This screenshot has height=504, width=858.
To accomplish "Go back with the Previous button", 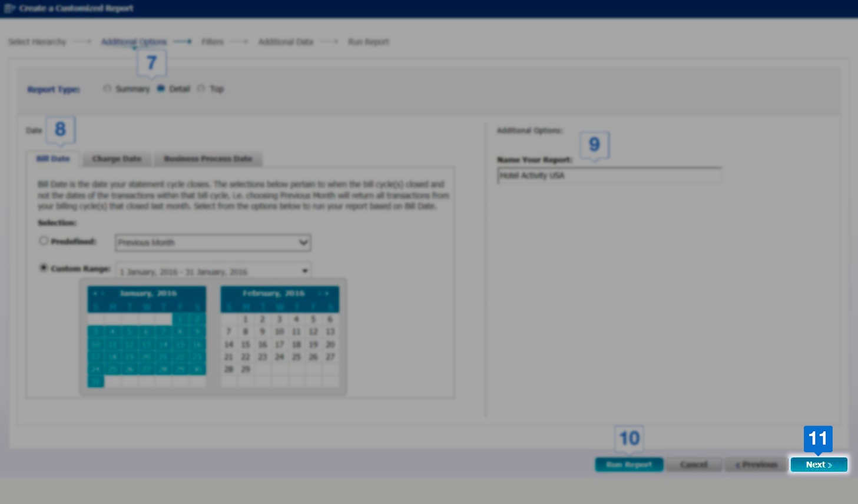I will pyautogui.click(x=756, y=465).
